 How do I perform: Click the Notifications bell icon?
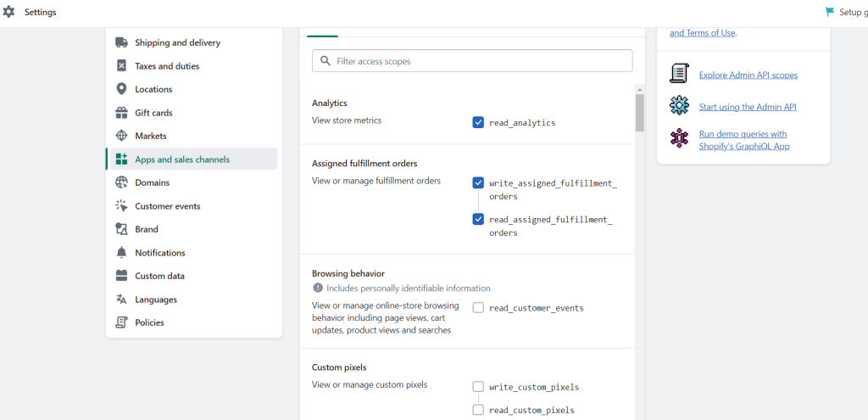(121, 253)
